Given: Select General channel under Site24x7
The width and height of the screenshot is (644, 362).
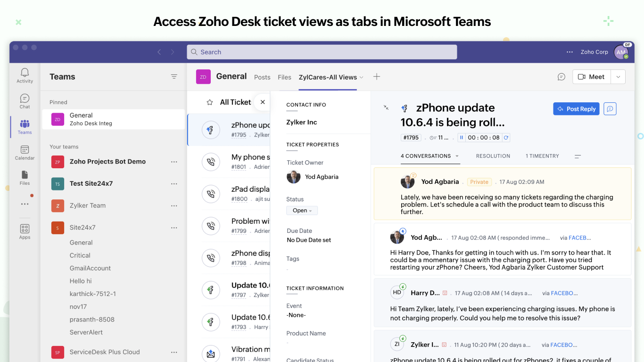Looking at the screenshot, I should [x=81, y=243].
